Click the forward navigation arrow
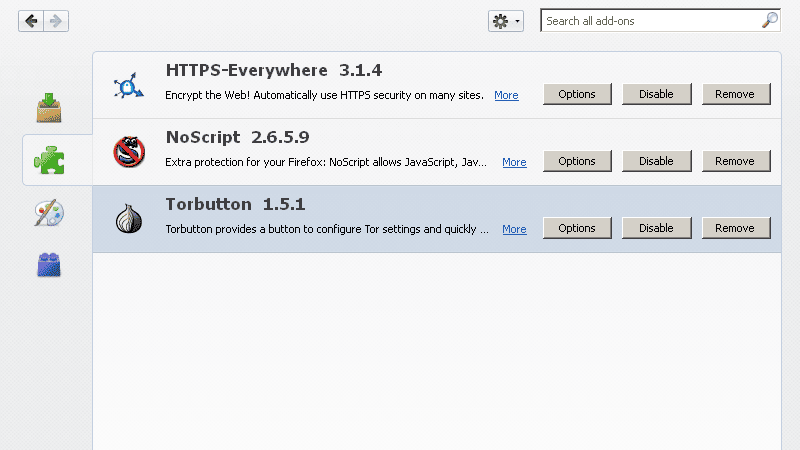Viewport: 800px width, 450px height. point(56,20)
